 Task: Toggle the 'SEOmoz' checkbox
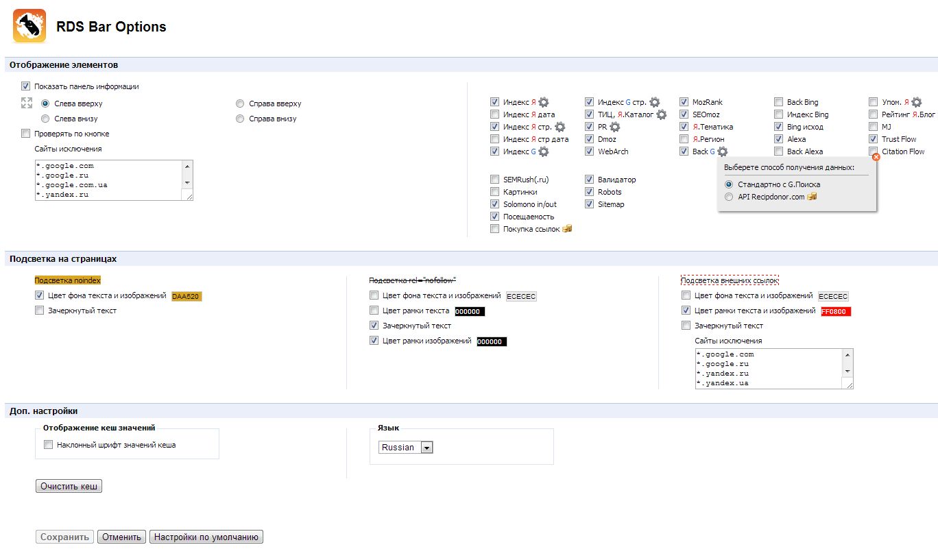tap(684, 114)
